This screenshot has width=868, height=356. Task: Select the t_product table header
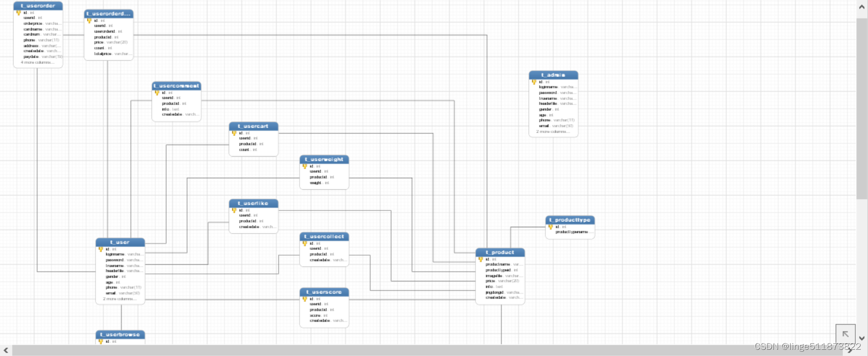coord(500,252)
